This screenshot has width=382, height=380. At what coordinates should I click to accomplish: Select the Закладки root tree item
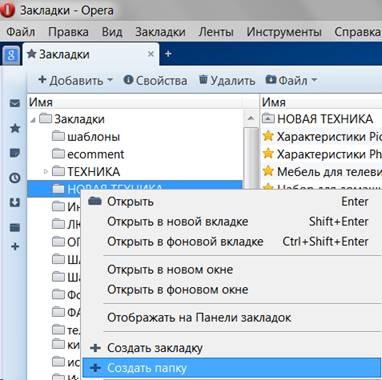[72, 119]
